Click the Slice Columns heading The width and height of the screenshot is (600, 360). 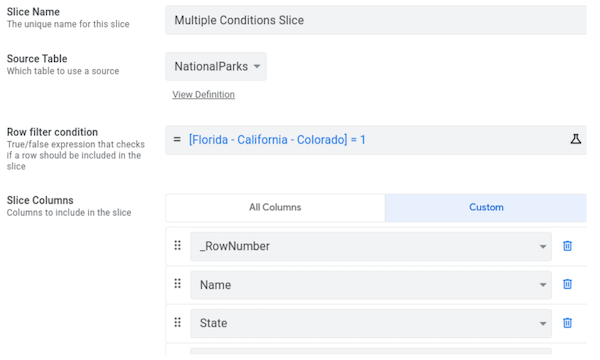(x=40, y=200)
